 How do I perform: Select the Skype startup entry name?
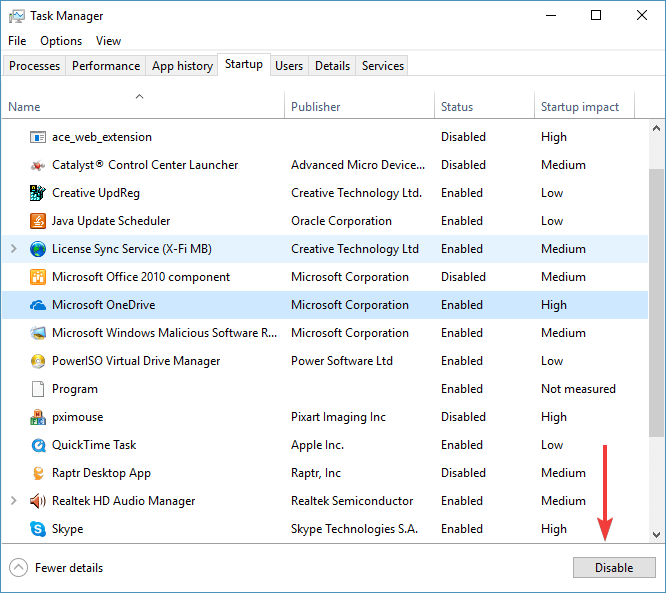point(68,529)
